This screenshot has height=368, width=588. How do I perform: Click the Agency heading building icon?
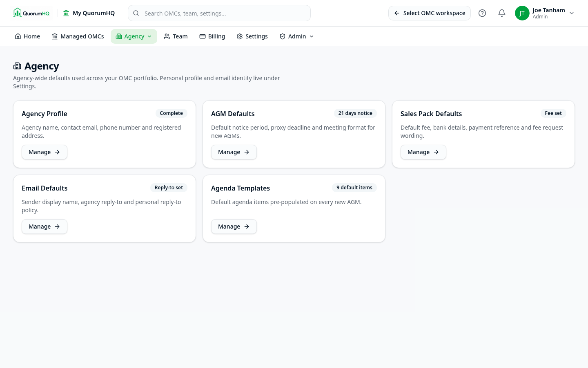point(17,66)
